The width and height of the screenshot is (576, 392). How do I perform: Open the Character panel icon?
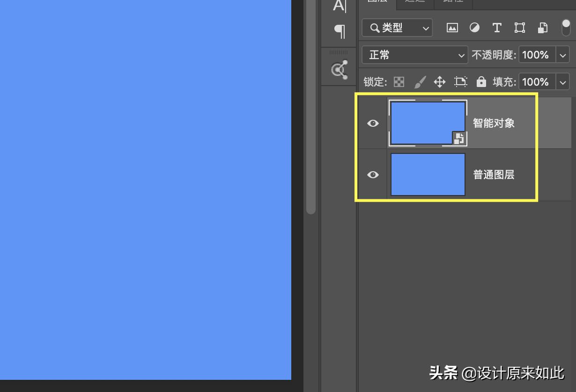click(x=339, y=6)
